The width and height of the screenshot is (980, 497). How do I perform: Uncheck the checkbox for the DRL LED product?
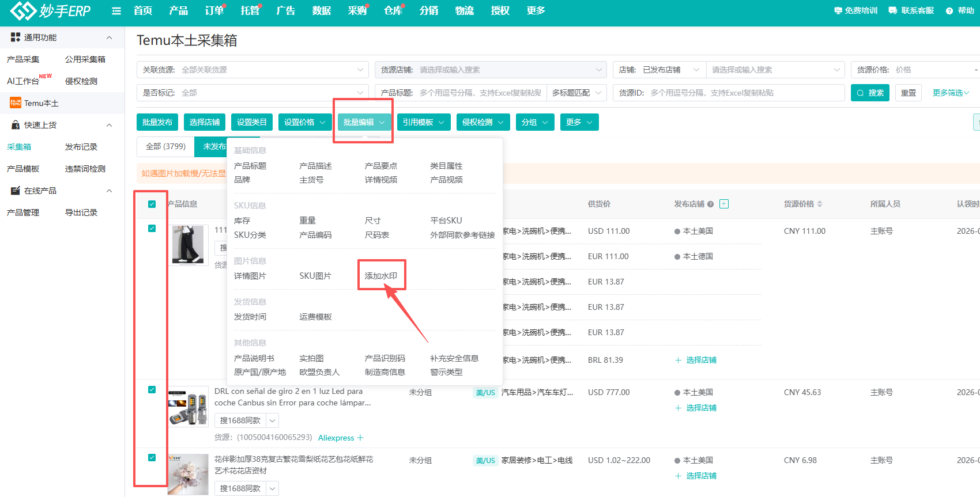click(152, 390)
